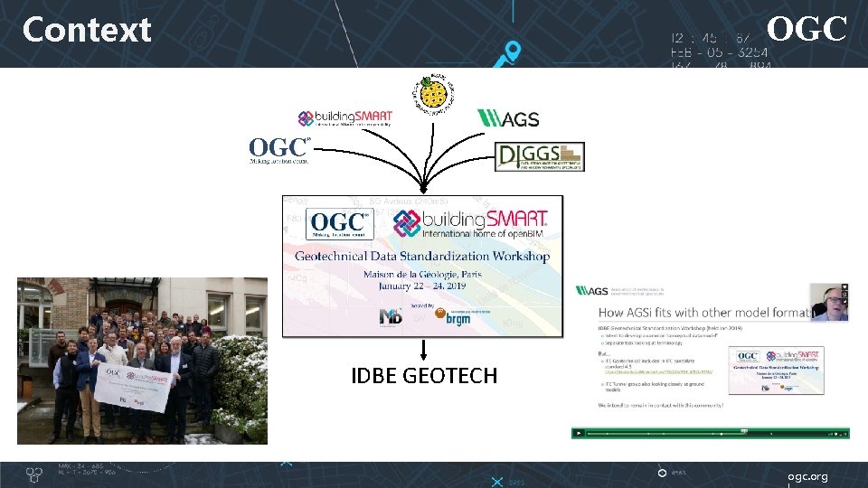The width and height of the screenshot is (868, 488).
Task: Play the embedded AGSi video
Action: point(579,433)
